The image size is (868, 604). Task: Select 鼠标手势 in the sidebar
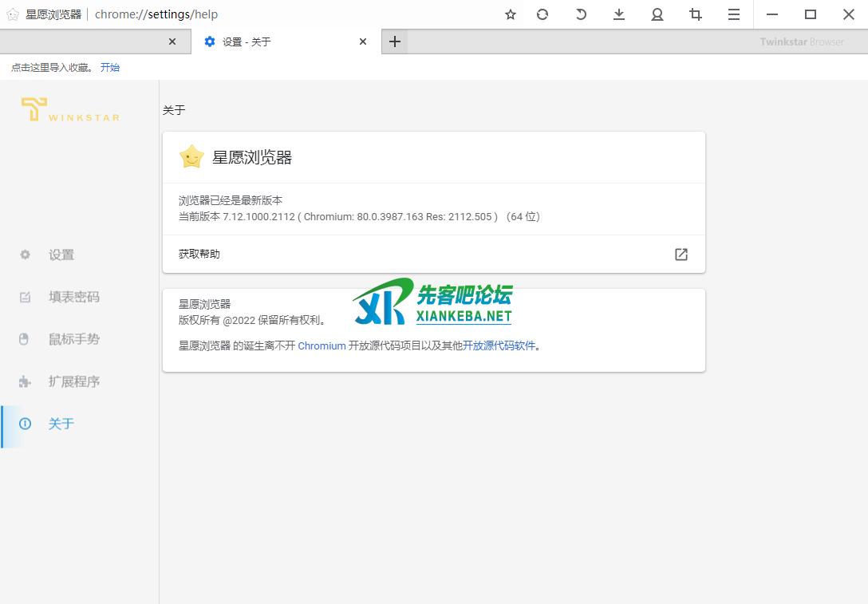(x=73, y=339)
